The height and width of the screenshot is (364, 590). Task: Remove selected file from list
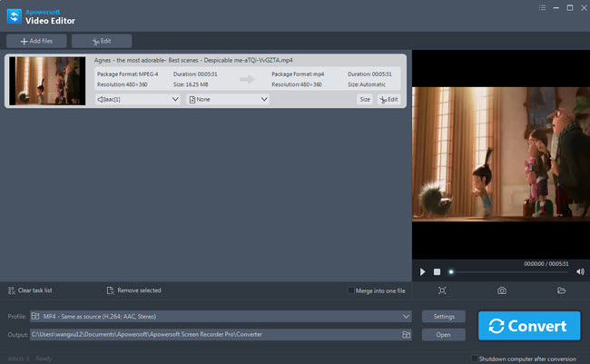click(134, 290)
